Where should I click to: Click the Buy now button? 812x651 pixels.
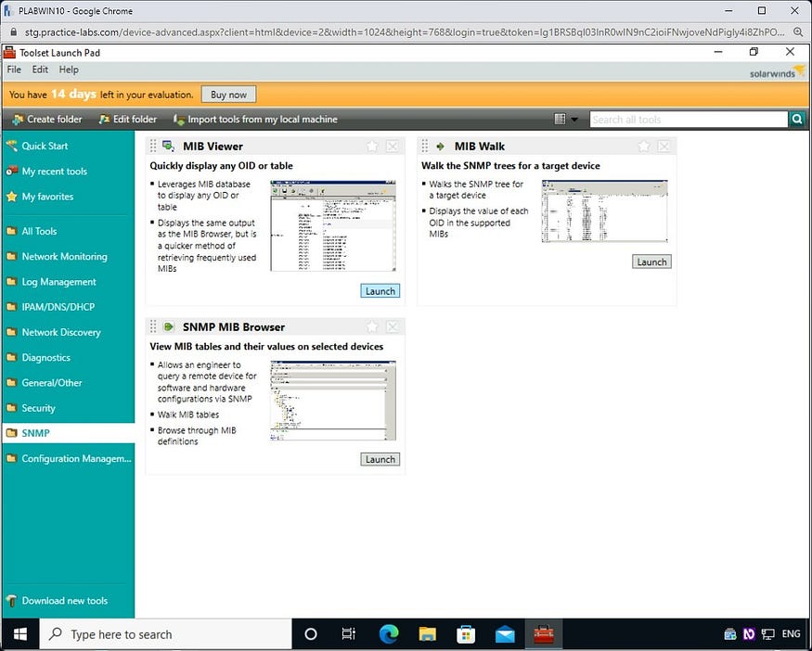point(228,95)
